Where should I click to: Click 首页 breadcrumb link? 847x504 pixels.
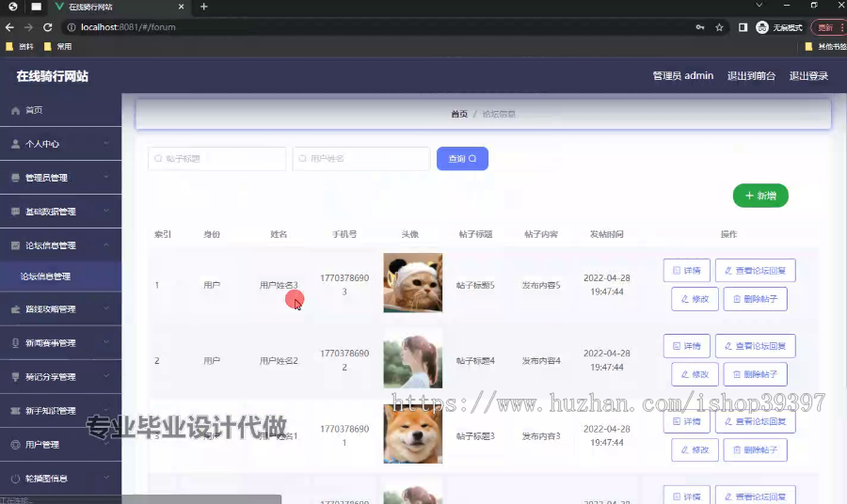(459, 114)
